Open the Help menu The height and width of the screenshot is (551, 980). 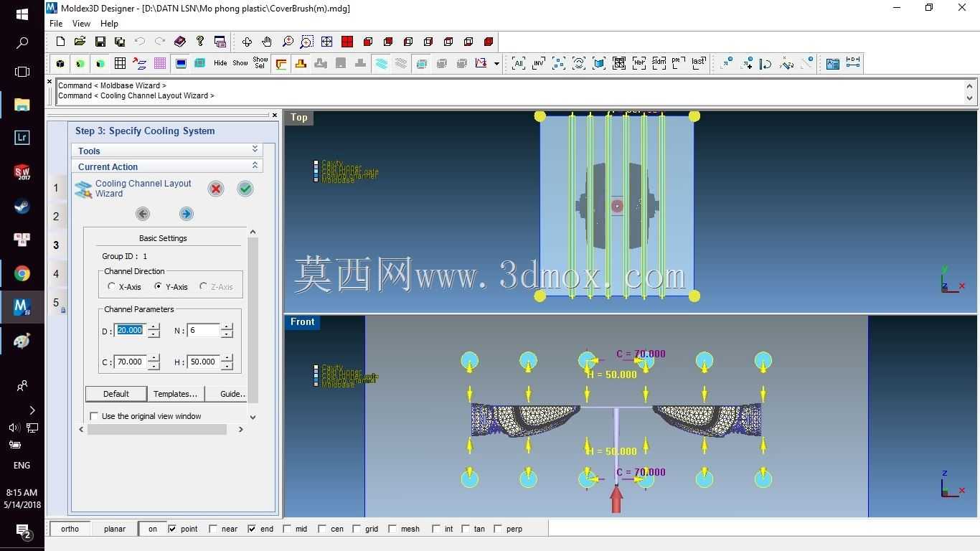coord(109,24)
